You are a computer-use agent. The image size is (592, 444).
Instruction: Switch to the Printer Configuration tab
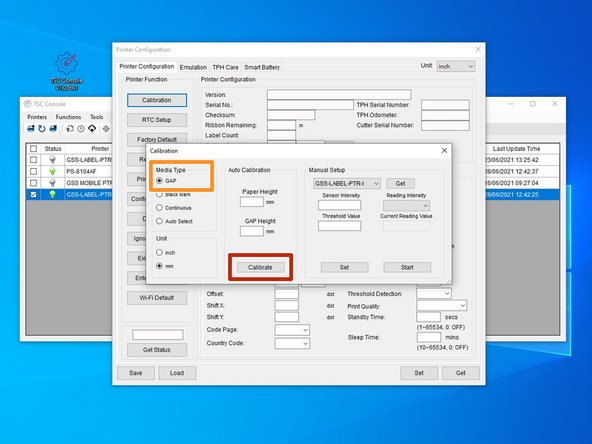point(146,66)
